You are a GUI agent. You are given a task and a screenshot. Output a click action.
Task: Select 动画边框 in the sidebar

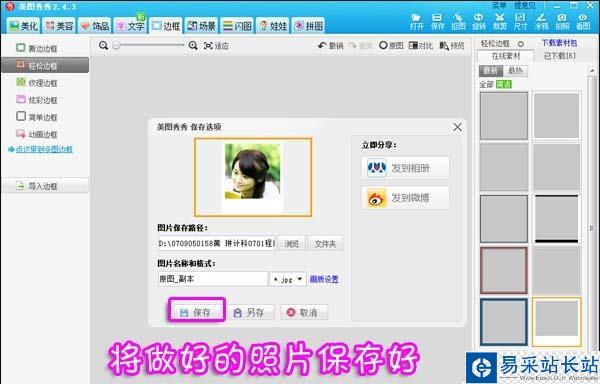click(x=37, y=134)
